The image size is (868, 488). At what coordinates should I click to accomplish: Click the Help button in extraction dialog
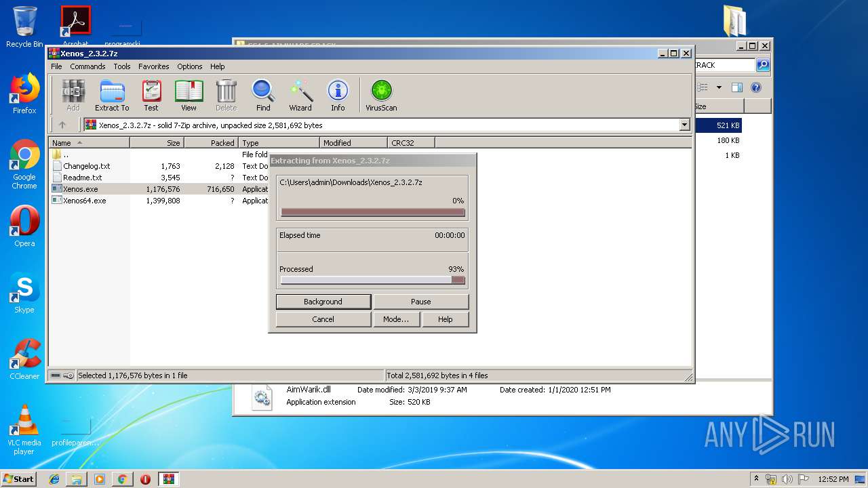tap(445, 319)
